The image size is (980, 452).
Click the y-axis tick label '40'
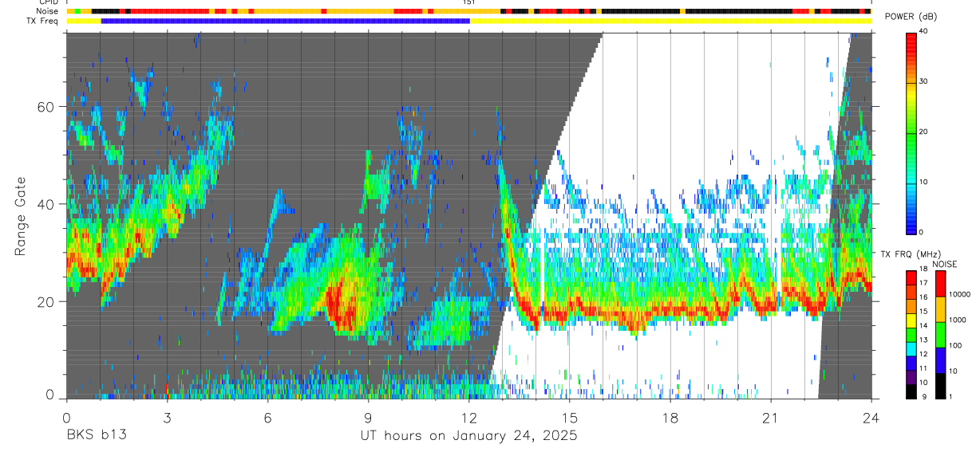coord(46,204)
